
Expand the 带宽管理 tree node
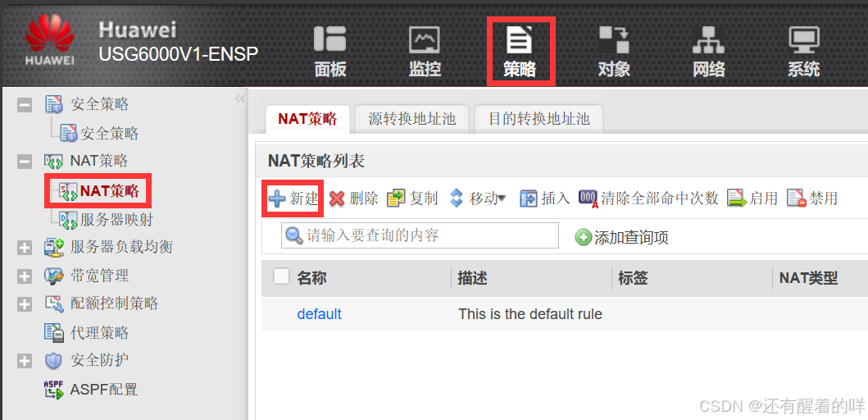click(x=25, y=276)
